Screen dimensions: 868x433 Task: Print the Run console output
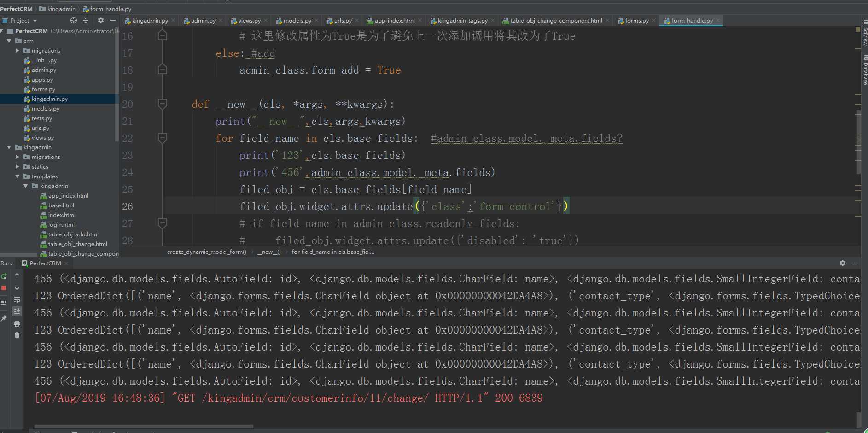click(x=17, y=323)
